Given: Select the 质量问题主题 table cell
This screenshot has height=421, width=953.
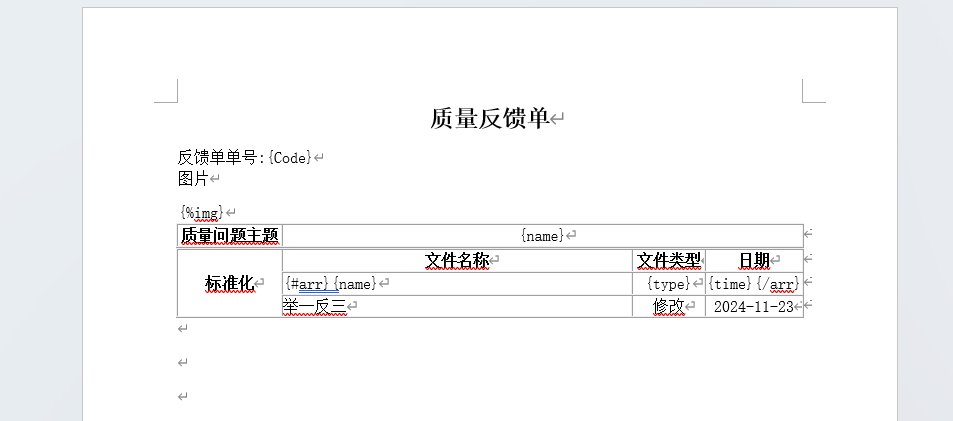Looking at the screenshot, I should pos(230,236).
